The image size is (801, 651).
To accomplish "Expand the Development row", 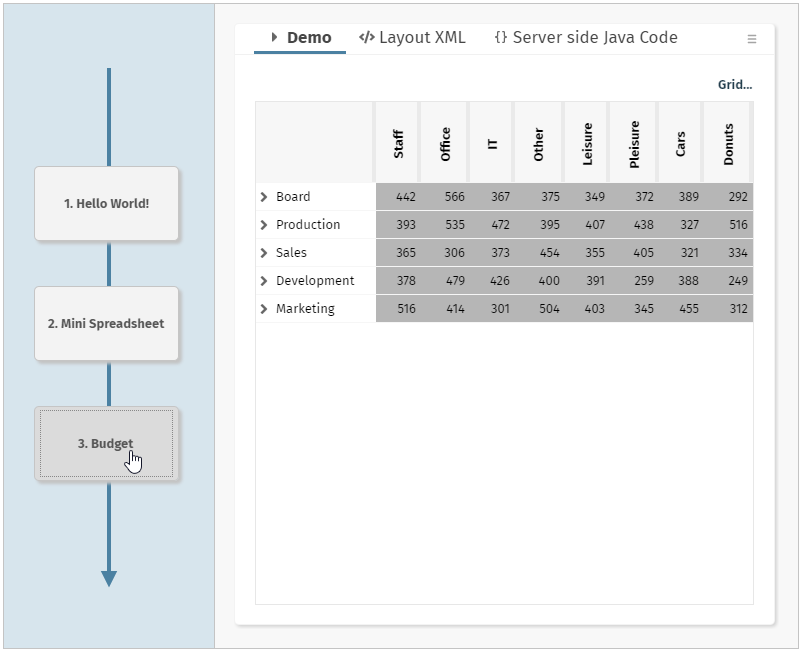I will (264, 281).
